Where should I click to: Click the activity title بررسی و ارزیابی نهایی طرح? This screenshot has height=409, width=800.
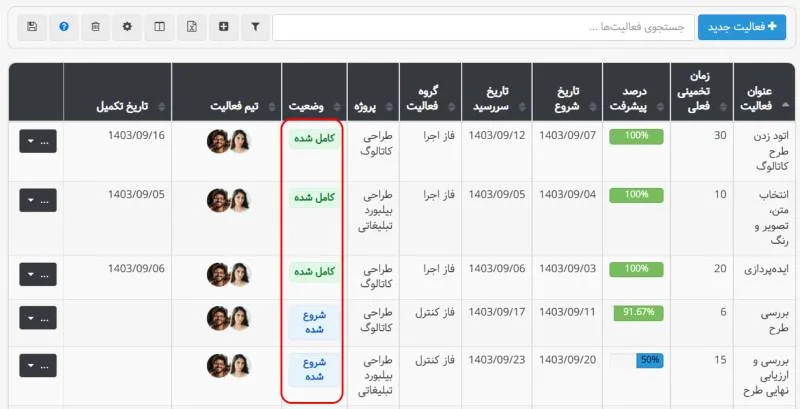pos(766,376)
